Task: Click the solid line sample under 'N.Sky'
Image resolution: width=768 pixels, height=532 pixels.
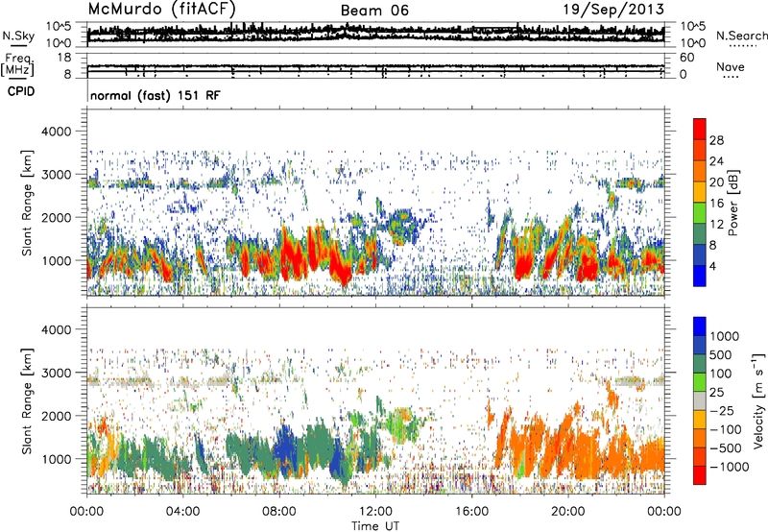Action: pyautogui.click(x=18, y=45)
